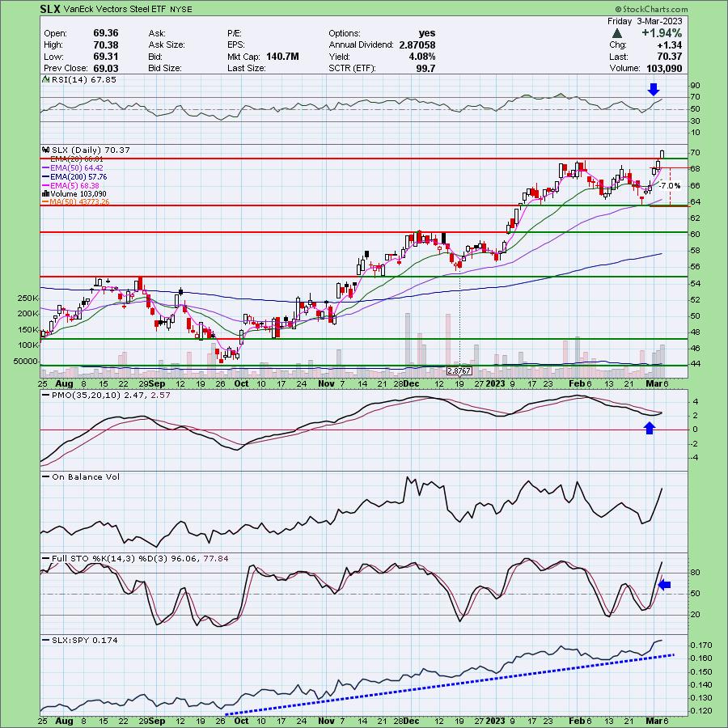Click the -2 level on PMO axis
Image resolution: width=728 pixels, height=728 pixels.
pyautogui.click(x=695, y=443)
